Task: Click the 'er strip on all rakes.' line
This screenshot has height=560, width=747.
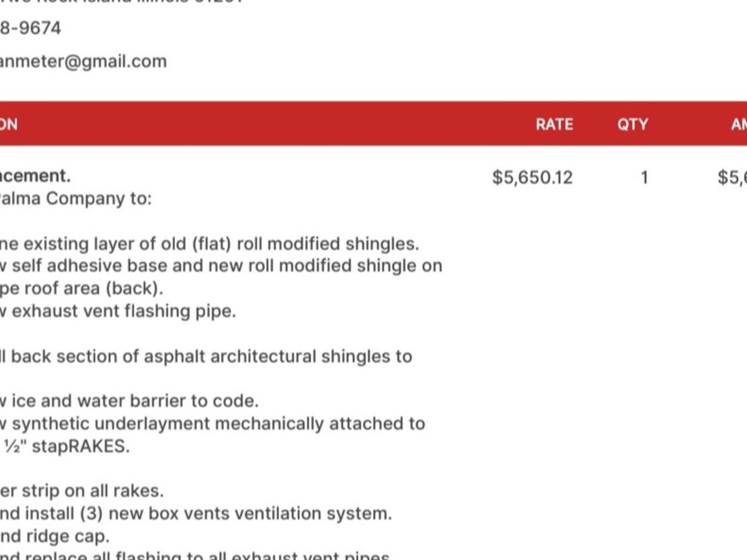Action: [x=82, y=490]
